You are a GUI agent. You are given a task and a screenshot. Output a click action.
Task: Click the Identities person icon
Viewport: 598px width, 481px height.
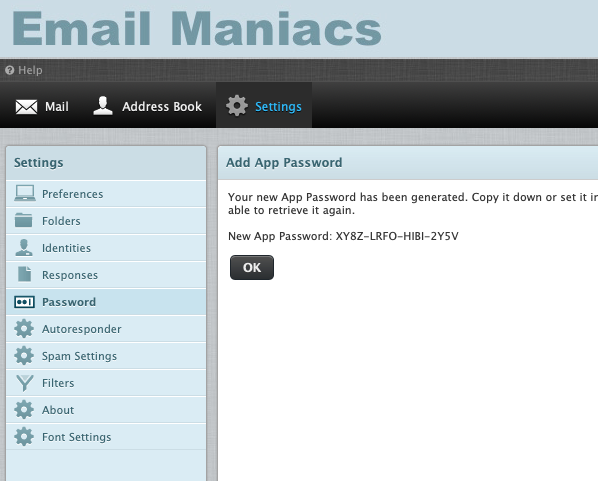pyautogui.click(x=24, y=248)
